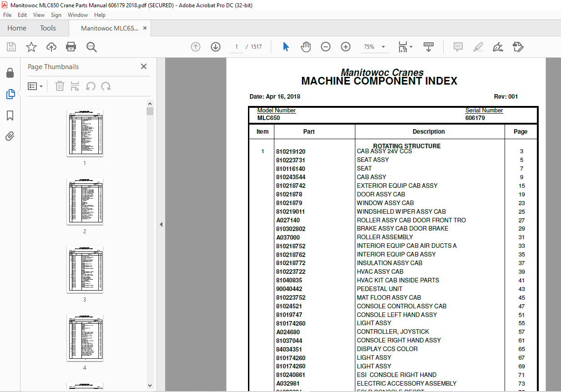
Task: Open thumbnails options dropdown menu
Action: pos(35,86)
